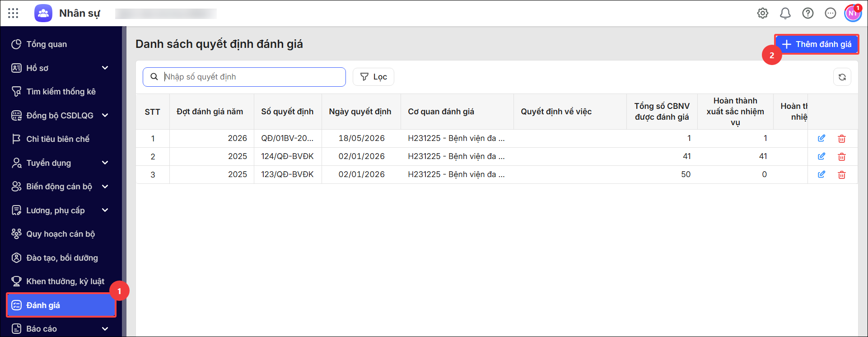This screenshot has height=337, width=868.
Task: Click Hoàn thành xuất sắc nhiệm vụ header
Action: (736, 112)
